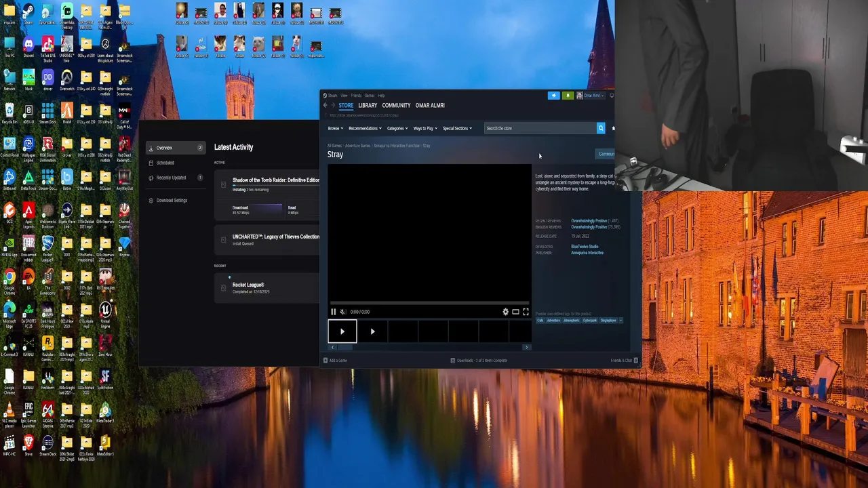This screenshot has width=868, height=488.
Task: Select Shadow of the Tomb Raider download
Action: point(268,195)
